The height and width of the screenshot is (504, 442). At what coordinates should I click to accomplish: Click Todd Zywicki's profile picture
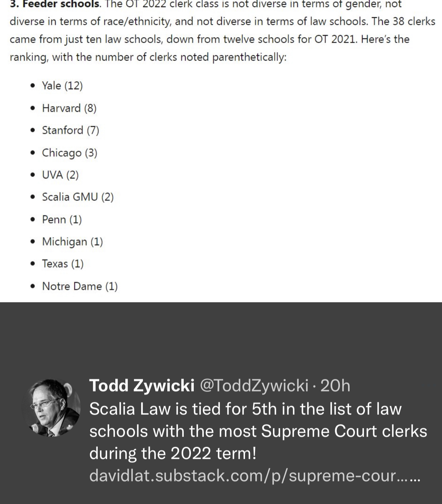pos(51,408)
